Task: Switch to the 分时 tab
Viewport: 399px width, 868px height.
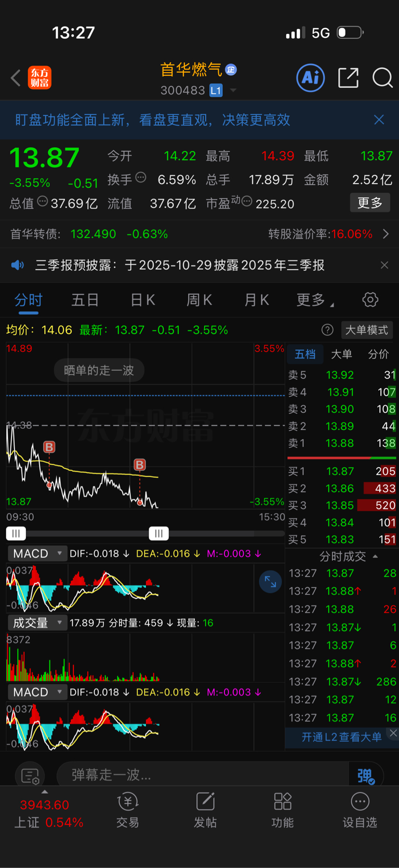Action: click(x=29, y=300)
